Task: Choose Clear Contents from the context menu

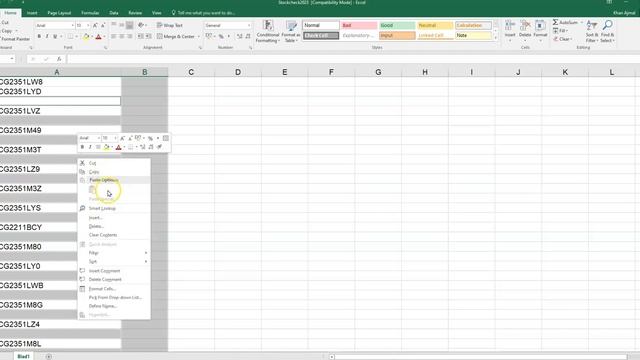Action: point(114,235)
